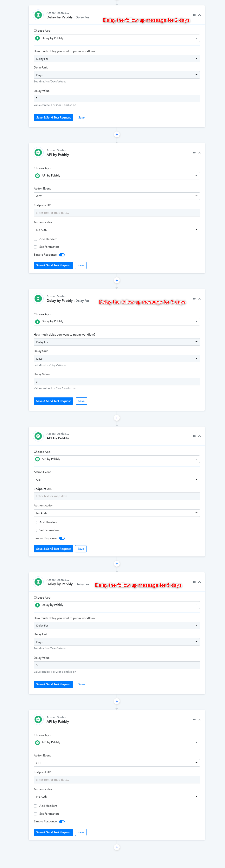The width and height of the screenshot is (225, 868).
Task: Open video tutorial icon in the 3-day delay step
Action: 194,299
